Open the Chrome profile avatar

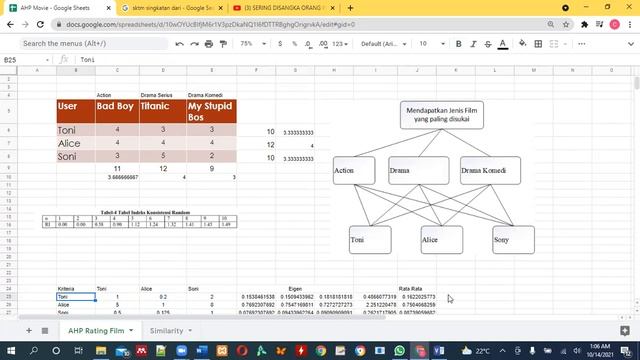(x=615, y=24)
